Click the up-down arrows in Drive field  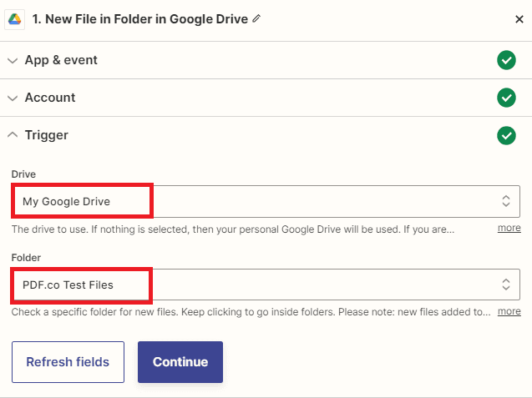[505, 201]
